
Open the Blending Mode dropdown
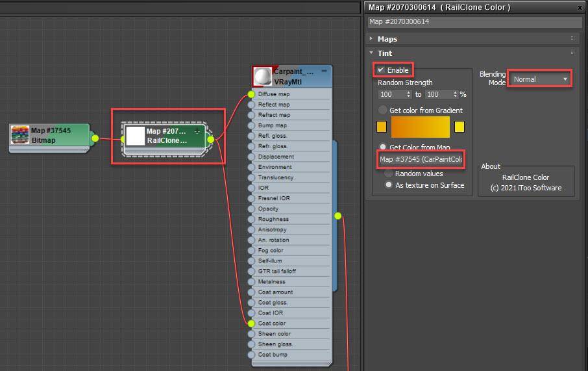[x=539, y=79]
